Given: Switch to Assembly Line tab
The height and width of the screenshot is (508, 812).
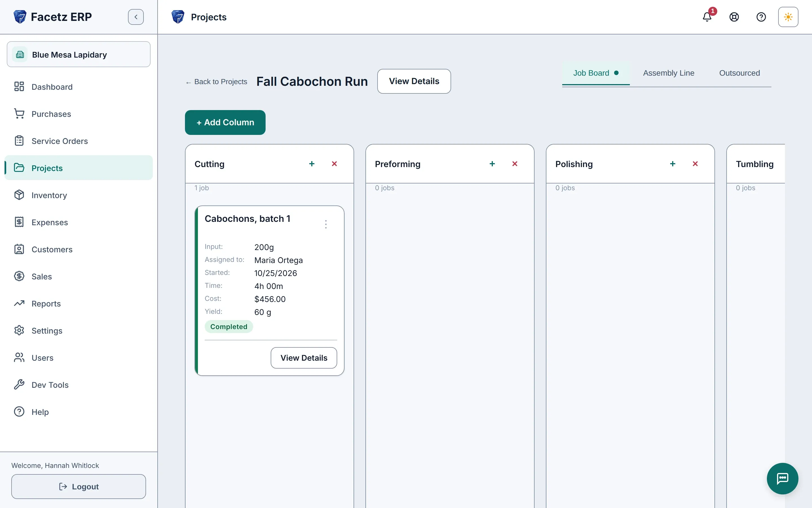Looking at the screenshot, I should click(668, 73).
